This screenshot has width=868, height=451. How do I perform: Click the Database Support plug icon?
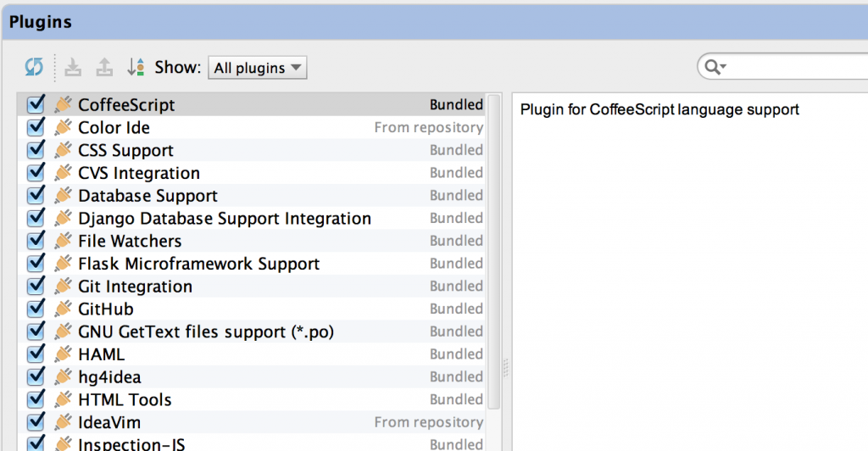pos(63,195)
